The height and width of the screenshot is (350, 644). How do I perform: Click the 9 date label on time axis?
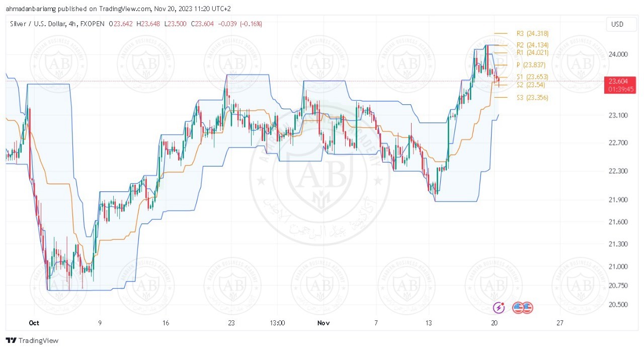click(100, 323)
